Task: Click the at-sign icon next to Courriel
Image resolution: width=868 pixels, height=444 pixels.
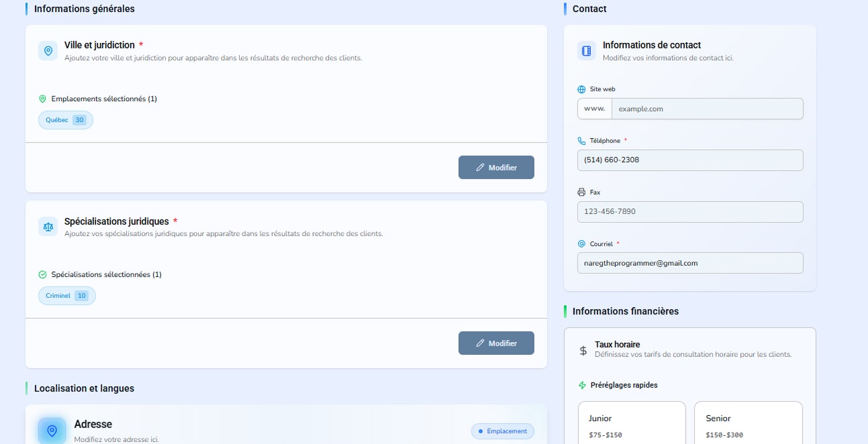Action: point(581,244)
